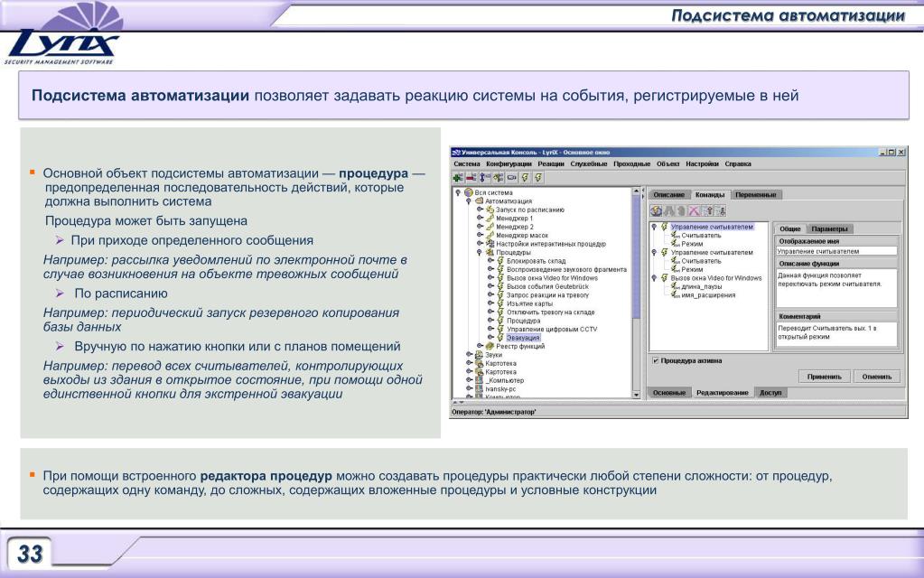Open the Объект menu
The image size is (924, 578).
[668, 163]
